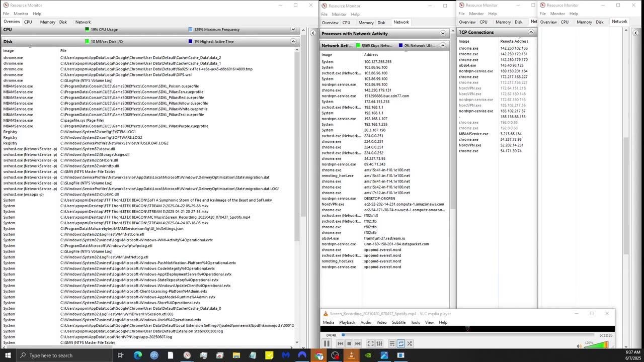Toggle VLC random shuffle button
Screen dimensions: 644x362
pos(410,343)
